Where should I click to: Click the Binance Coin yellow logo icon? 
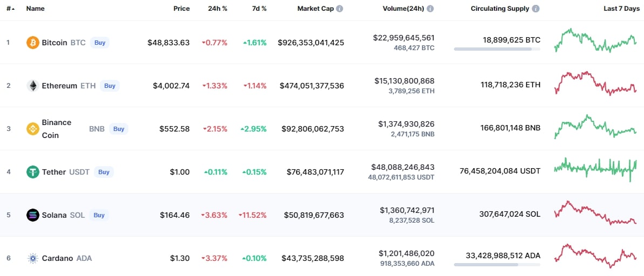point(33,129)
